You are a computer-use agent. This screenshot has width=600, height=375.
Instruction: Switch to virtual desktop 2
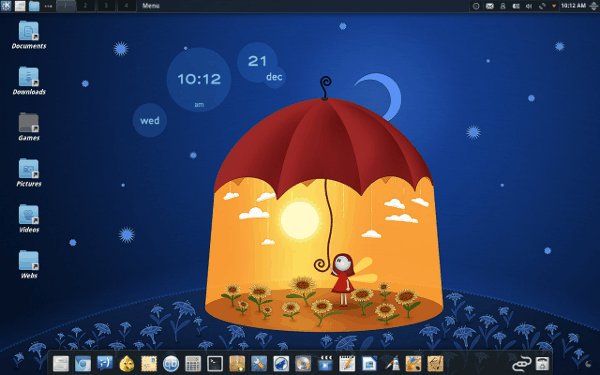tap(86, 6)
